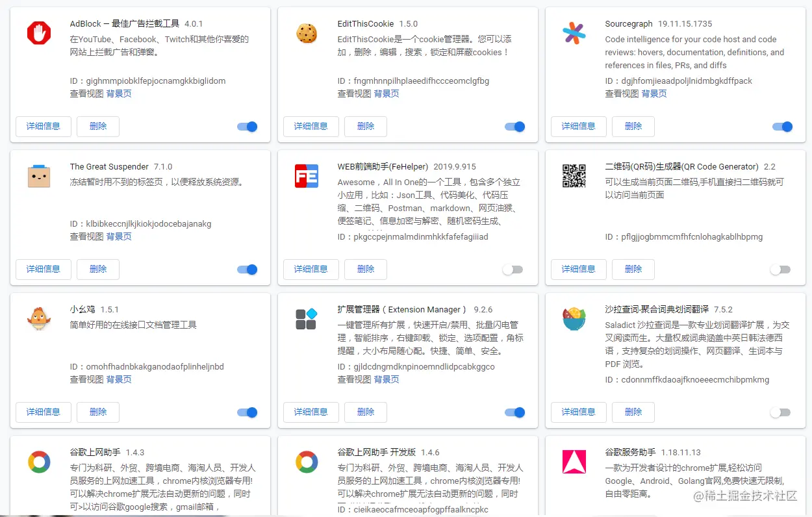Click 删除 on the 沙拉查词 card
The width and height of the screenshot is (812, 517).
633,412
